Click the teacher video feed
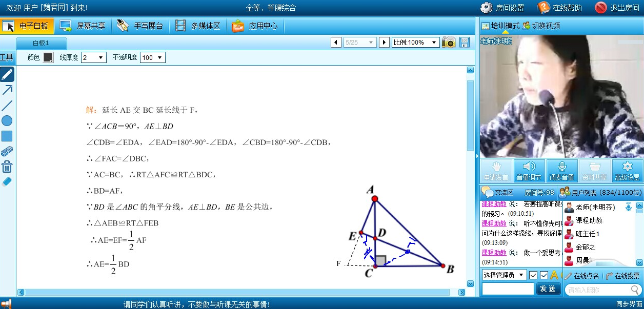This screenshot has width=644, height=309. (561, 96)
